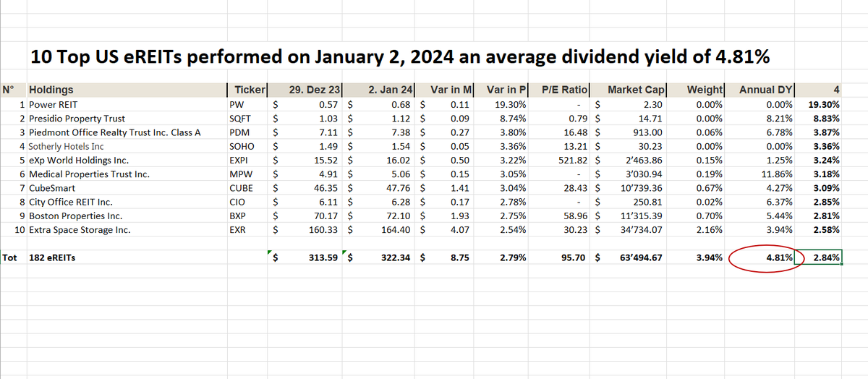This screenshot has height=379, width=868.
Task: Select the P/E Ratio header cell
Action: click(x=561, y=90)
